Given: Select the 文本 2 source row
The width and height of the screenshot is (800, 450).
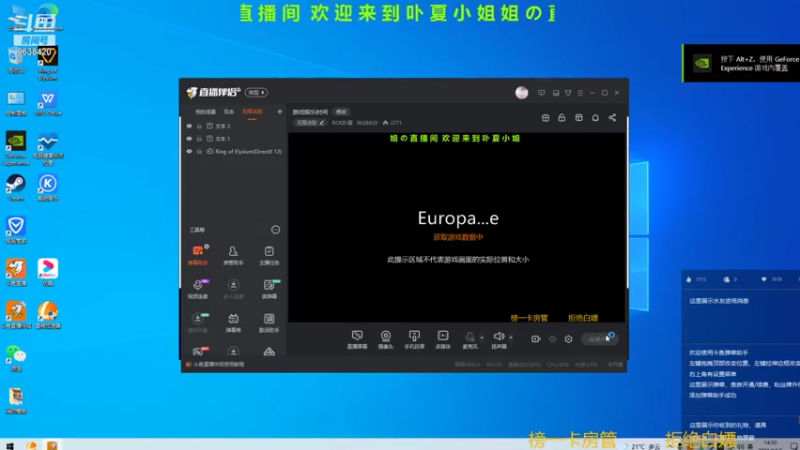Looking at the screenshot, I should tap(235, 126).
